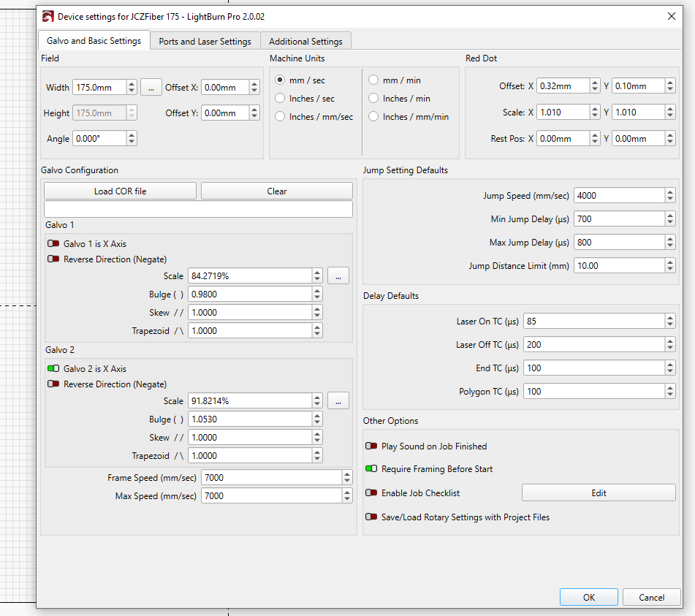Viewport: 695px width, 616px height.
Task: Select the mm / min radio button
Action: tap(374, 80)
